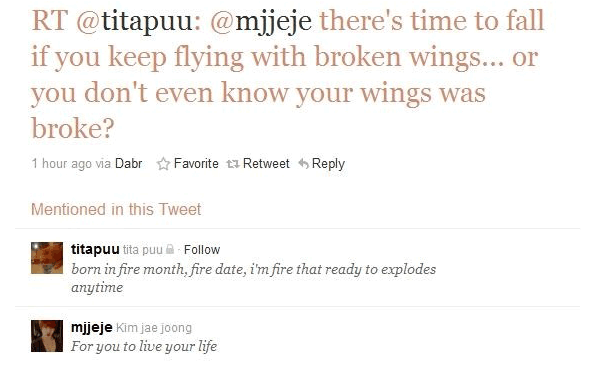The image size is (600, 365).
Task: Click the Kim jae joong display name
Action: (153, 328)
